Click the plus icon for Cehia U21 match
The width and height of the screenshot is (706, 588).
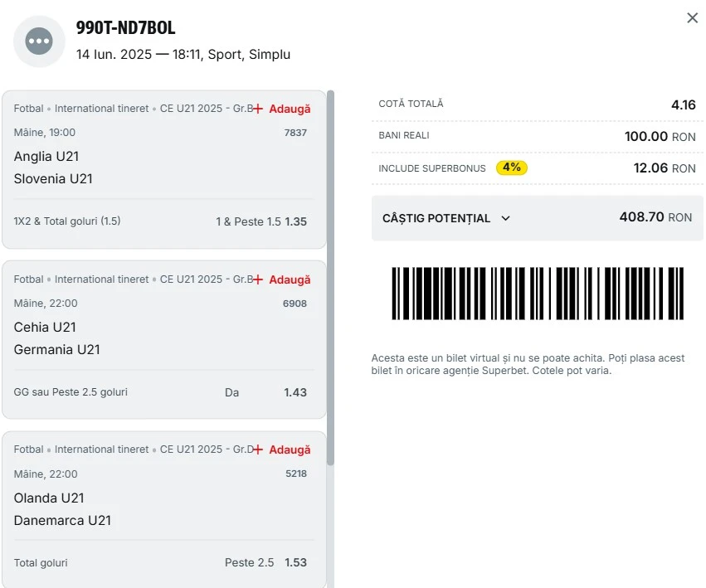tap(257, 279)
